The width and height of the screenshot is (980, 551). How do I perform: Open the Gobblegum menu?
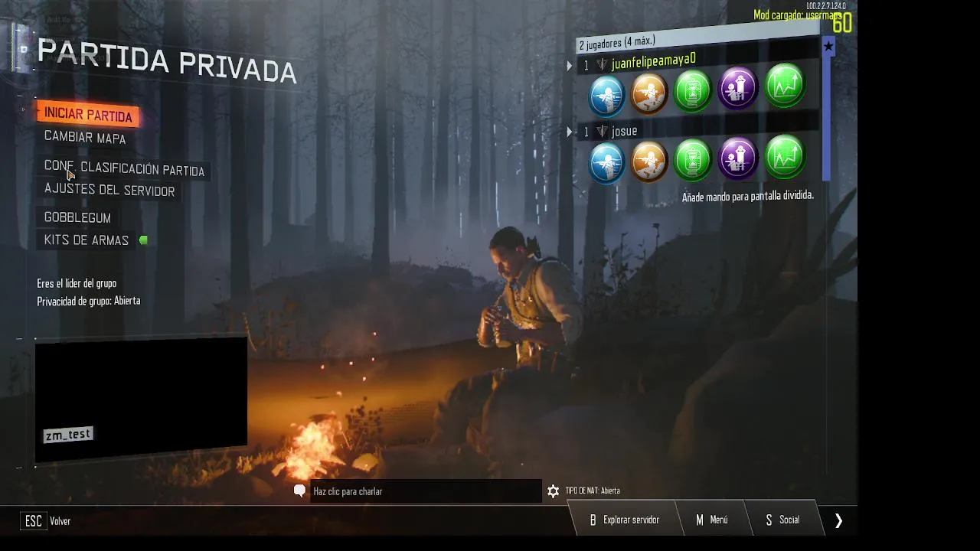(77, 218)
